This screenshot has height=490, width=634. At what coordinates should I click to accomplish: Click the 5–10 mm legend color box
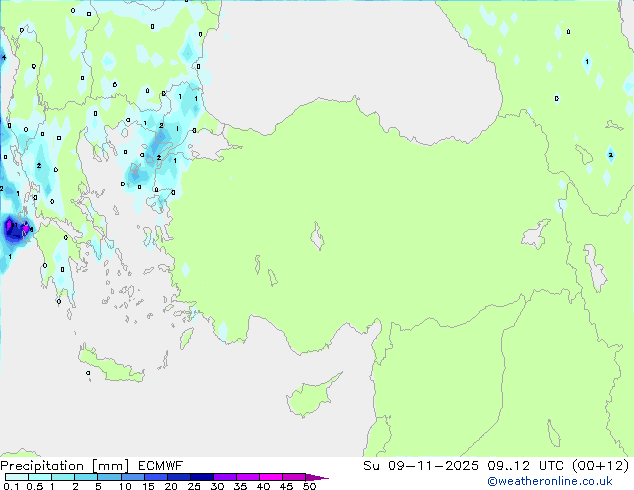(x=109, y=477)
